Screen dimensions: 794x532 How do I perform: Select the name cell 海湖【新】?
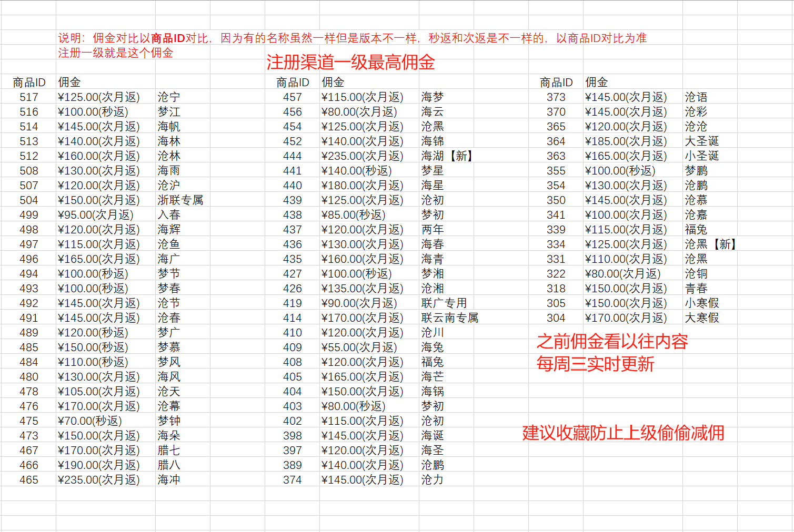[447, 156]
